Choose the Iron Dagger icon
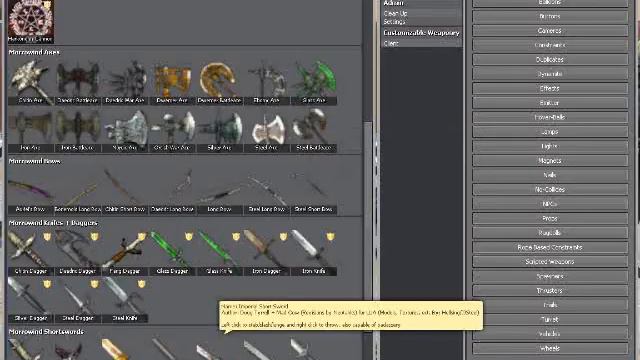Screen dimensions: 640x360 coord(267,253)
